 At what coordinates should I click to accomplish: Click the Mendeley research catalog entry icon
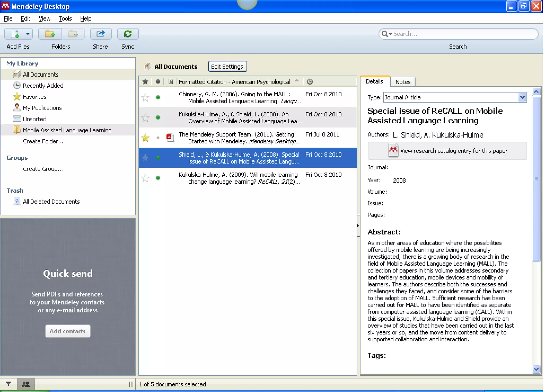click(393, 150)
